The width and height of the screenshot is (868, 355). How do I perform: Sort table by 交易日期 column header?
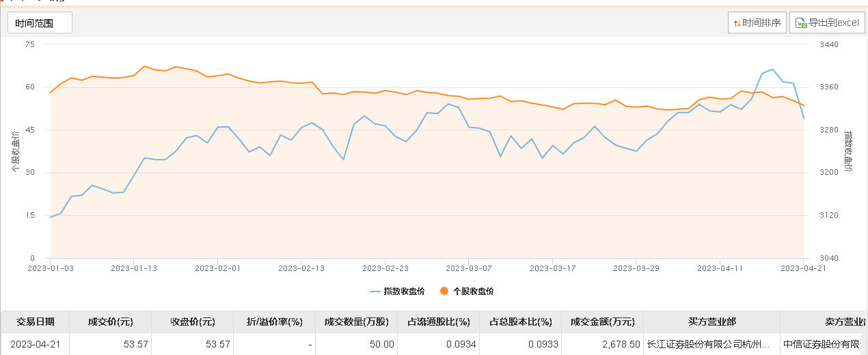[x=35, y=322]
